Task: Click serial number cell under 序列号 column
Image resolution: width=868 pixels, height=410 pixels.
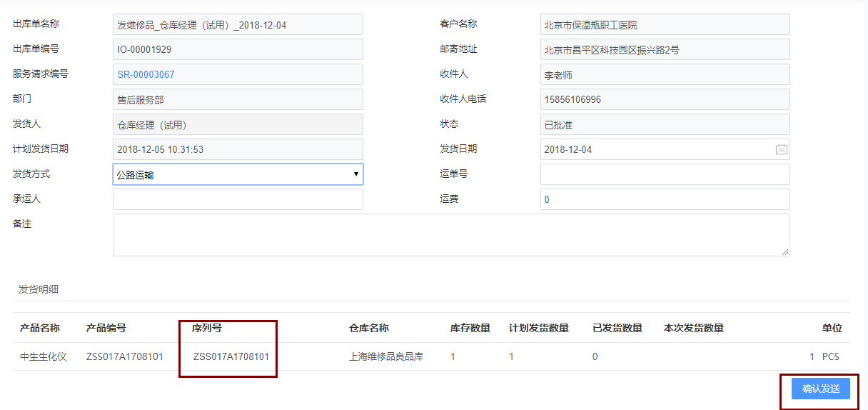Action: pos(231,356)
